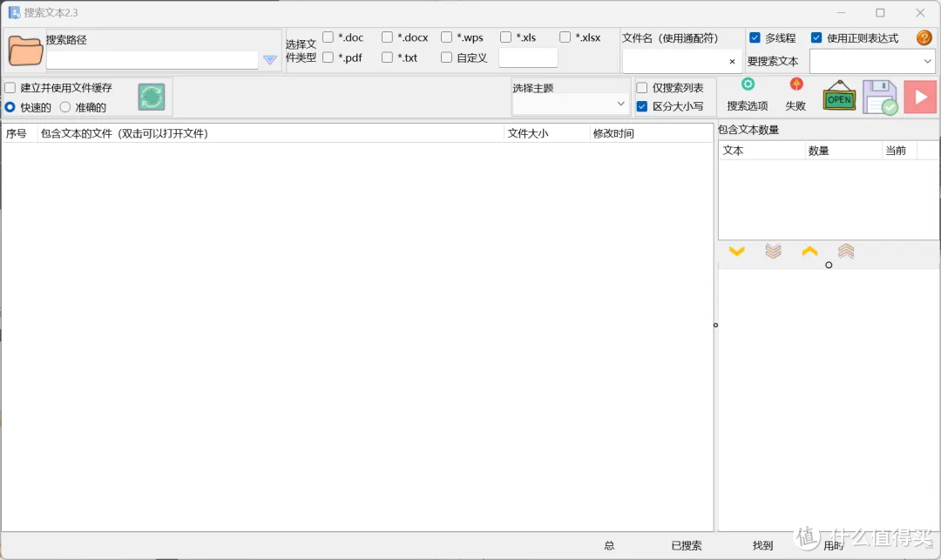Maximize the 搜索文本 window
The width and height of the screenshot is (941, 560).
[880, 12]
